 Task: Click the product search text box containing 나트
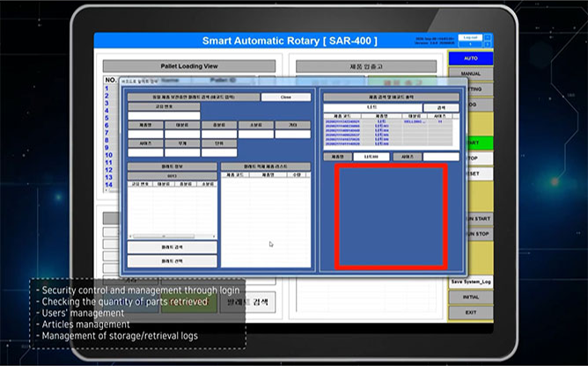coord(372,107)
